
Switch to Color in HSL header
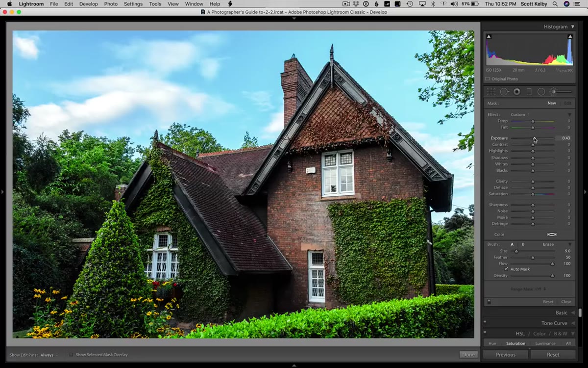539,334
